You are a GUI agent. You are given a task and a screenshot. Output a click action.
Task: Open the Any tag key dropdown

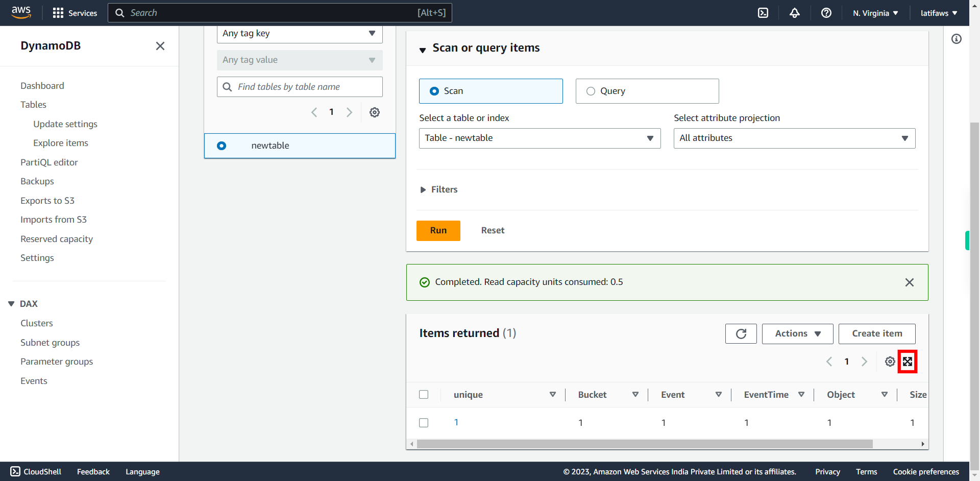[x=300, y=34]
